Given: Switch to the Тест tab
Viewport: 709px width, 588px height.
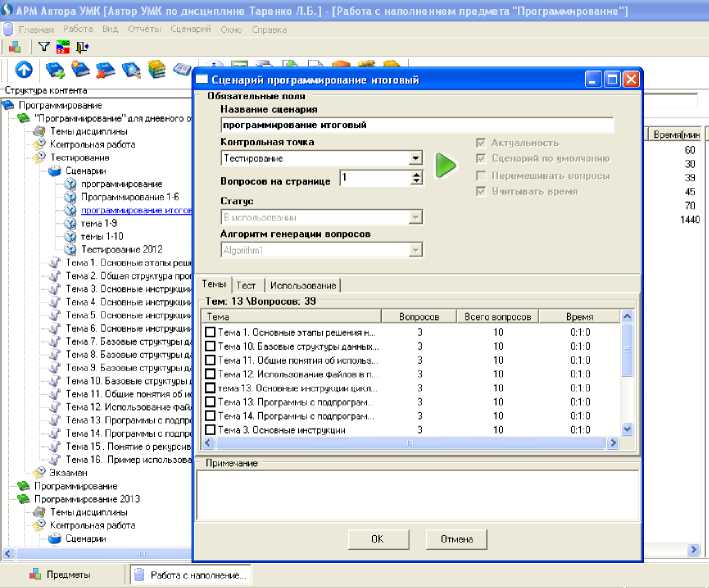Looking at the screenshot, I should pyautogui.click(x=246, y=285).
